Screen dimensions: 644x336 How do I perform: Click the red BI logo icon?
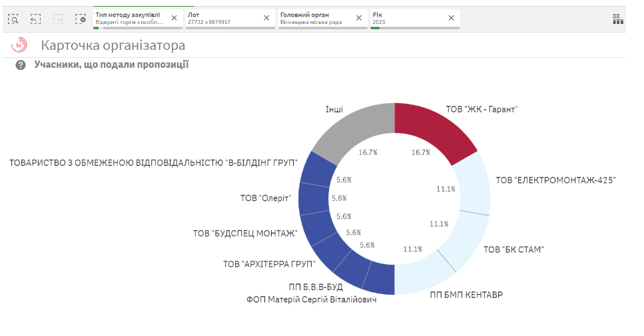[19, 45]
